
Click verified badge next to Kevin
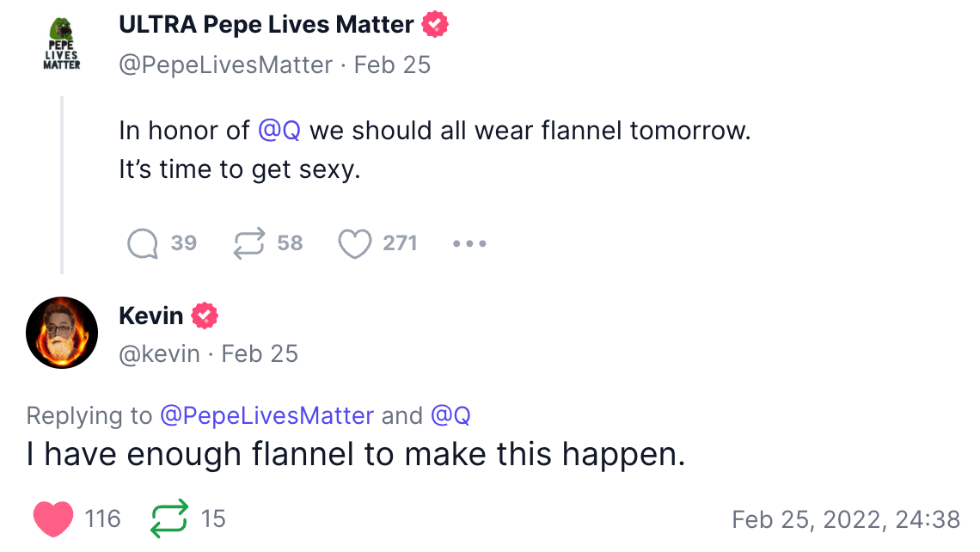pos(205,316)
